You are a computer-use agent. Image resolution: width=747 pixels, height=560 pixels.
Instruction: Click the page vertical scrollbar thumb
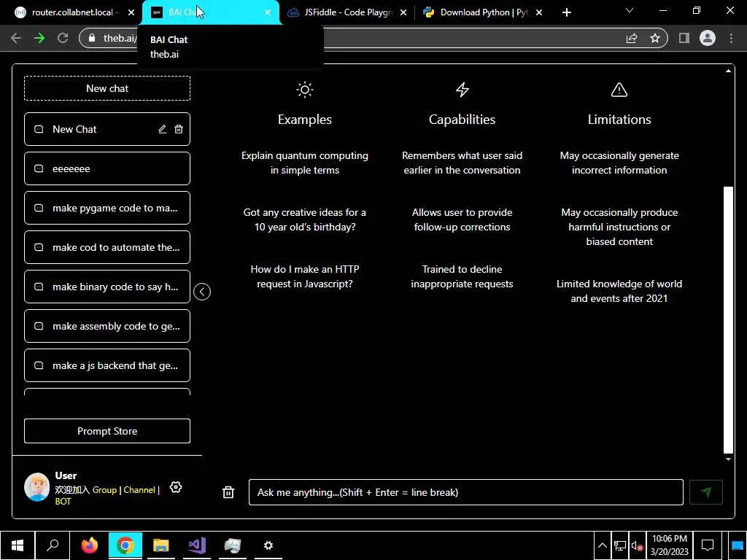coord(728,319)
